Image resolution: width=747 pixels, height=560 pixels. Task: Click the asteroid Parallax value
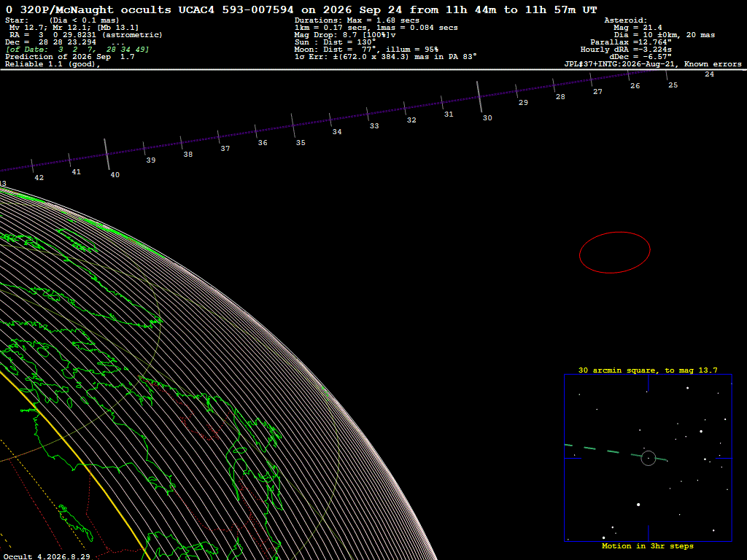pyautogui.click(x=631, y=42)
